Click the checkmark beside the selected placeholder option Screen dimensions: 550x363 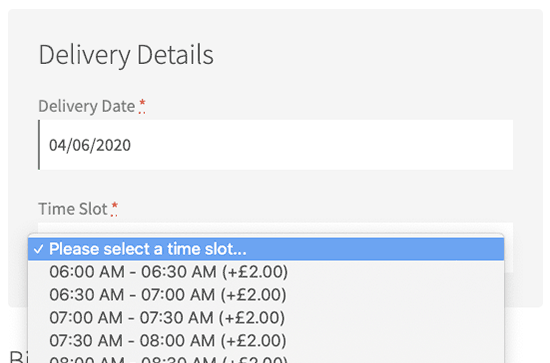pyautogui.click(x=39, y=249)
